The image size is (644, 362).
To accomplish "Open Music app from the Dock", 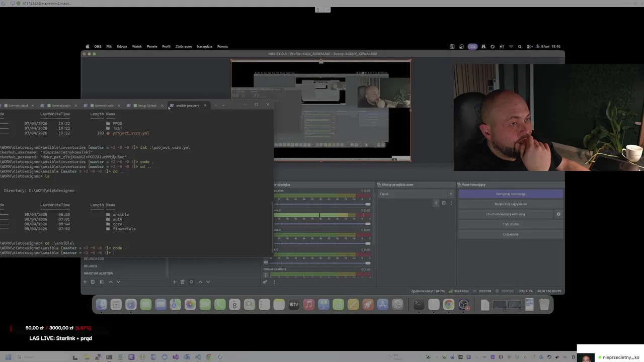I will coord(309,305).
